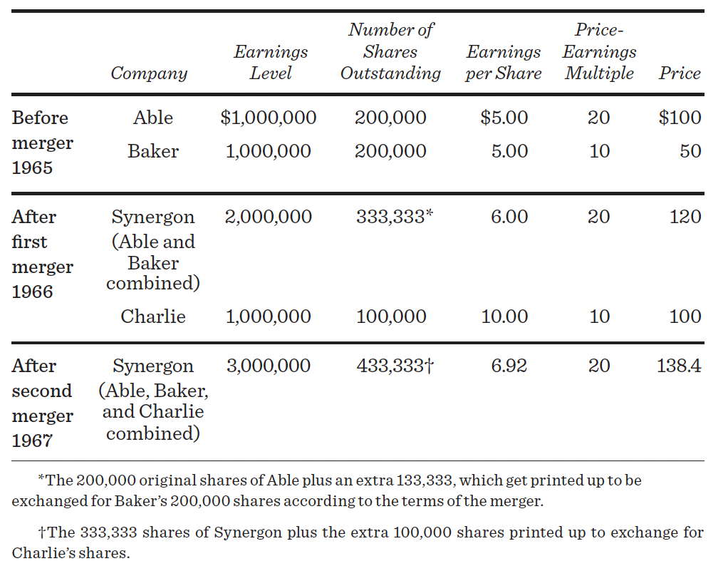Screen dimensions: 728x566
Task: Click the Price column header
Action: (x=680, y=73)
